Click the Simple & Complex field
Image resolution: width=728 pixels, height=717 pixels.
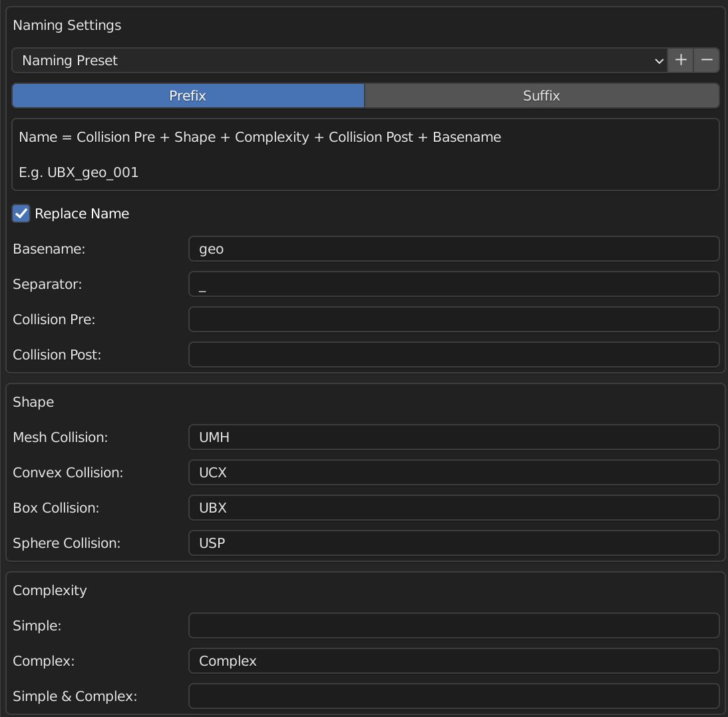click(x=454, y=696)
